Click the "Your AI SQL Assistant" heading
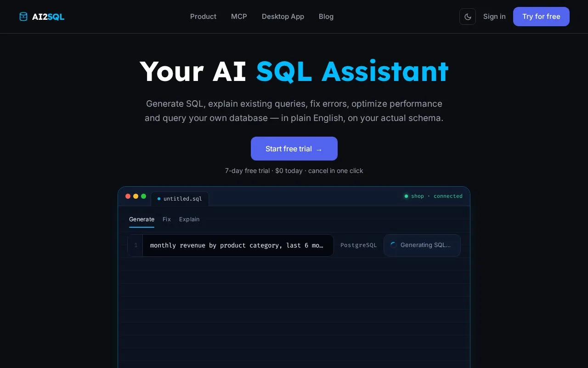 (294, 71)
